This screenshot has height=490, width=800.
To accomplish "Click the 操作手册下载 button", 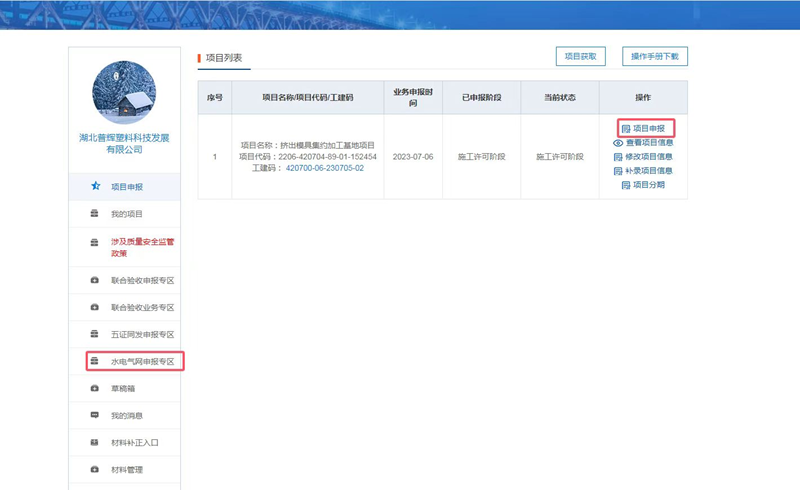I will [x=654, y=57].
